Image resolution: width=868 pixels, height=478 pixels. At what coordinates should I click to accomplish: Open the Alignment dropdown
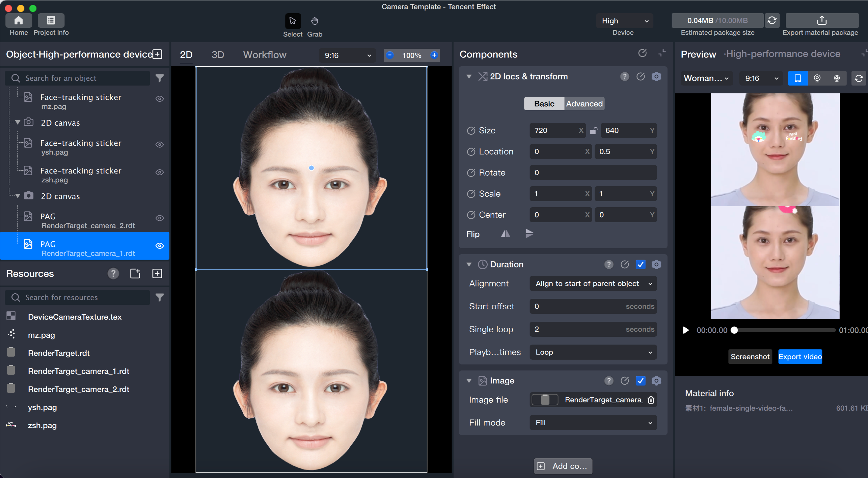click(593, 284)
